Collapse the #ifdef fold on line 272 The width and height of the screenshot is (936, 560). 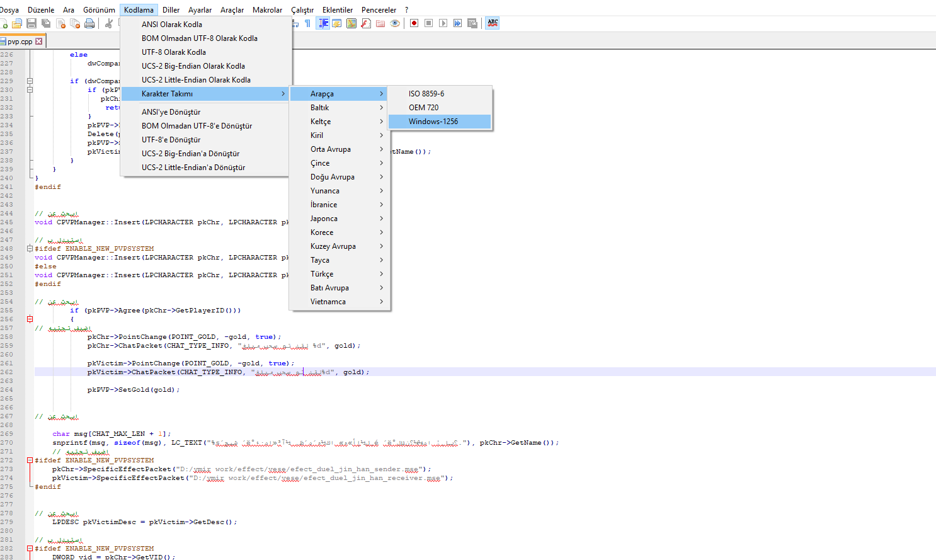[x=30, y=460]
